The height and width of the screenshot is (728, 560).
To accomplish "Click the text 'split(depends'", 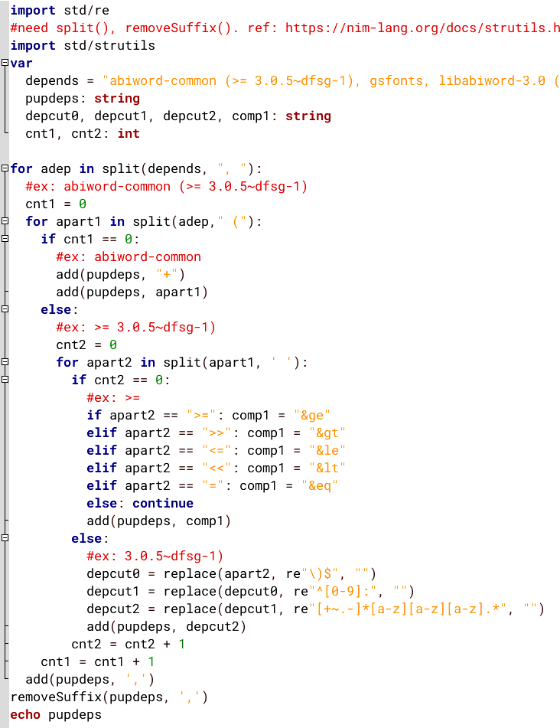I will pyautogui.click(x=151, y=168).
